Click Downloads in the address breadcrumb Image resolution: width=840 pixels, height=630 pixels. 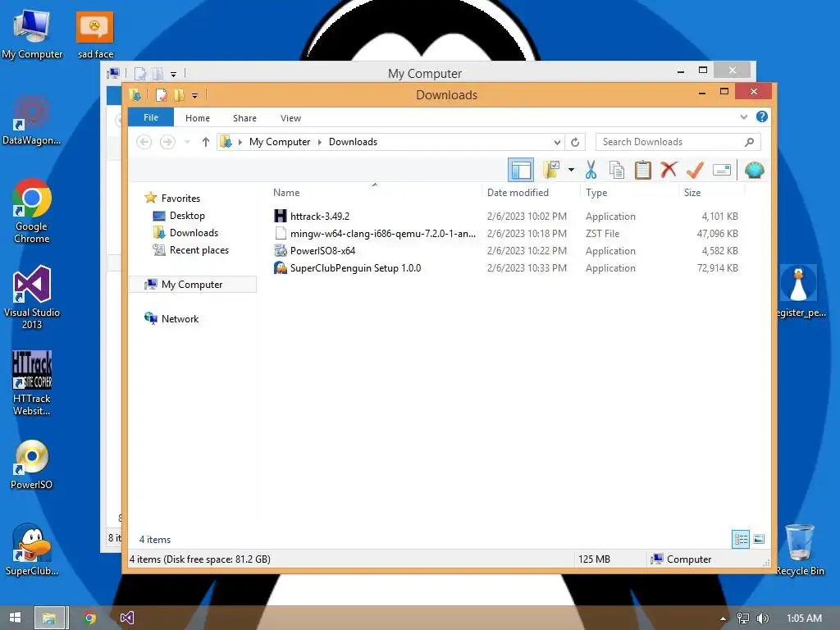(353, 142)
